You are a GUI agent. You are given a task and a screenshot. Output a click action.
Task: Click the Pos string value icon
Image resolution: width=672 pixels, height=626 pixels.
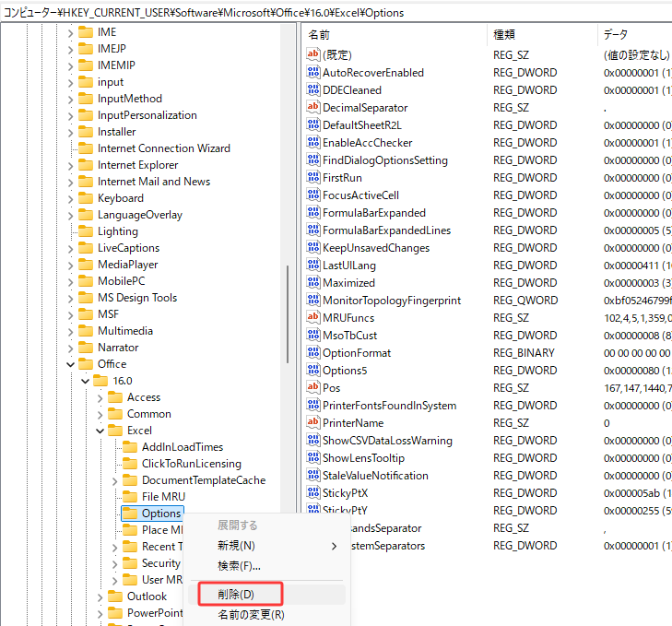coord(313,387)
